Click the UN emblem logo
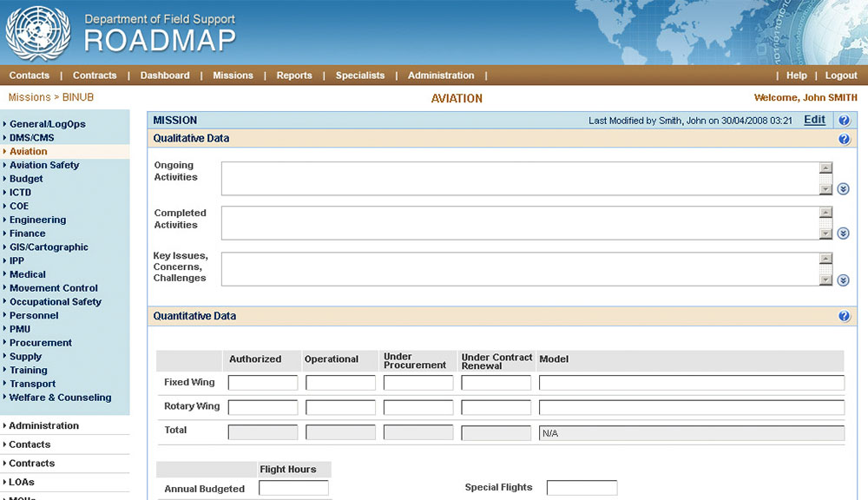This screenshot has width=868, height=500. tap(37, 33)
